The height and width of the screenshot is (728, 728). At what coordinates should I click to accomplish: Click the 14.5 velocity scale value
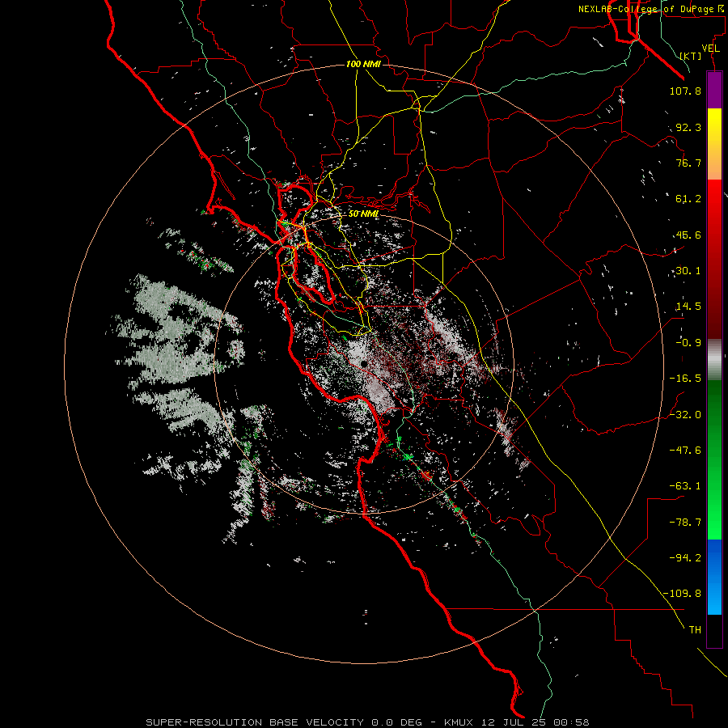pyautogui.click(x=688, y=307)
